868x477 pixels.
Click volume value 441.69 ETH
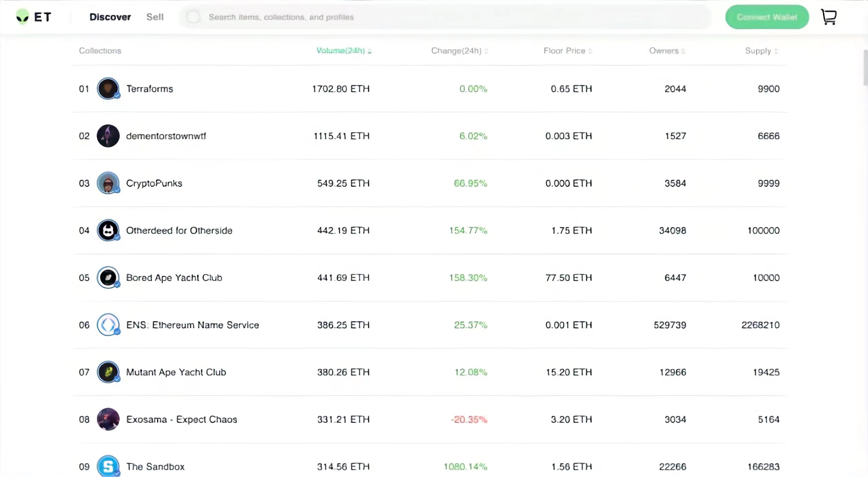[x=343, y=278]
